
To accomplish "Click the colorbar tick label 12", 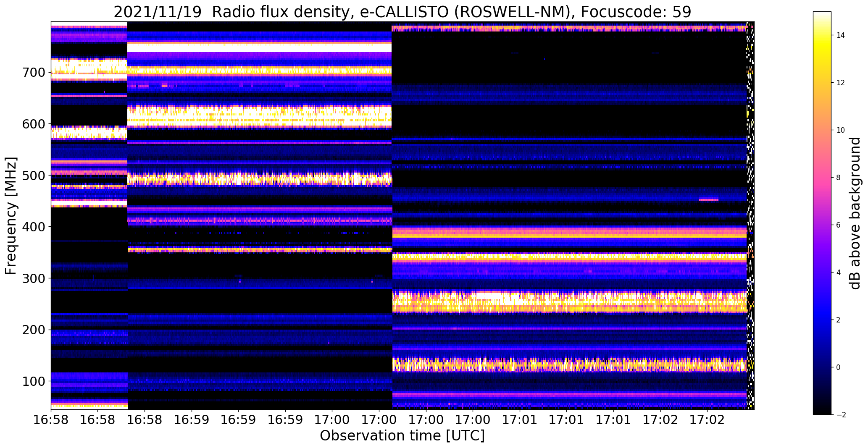I will (x=841, y=83).
